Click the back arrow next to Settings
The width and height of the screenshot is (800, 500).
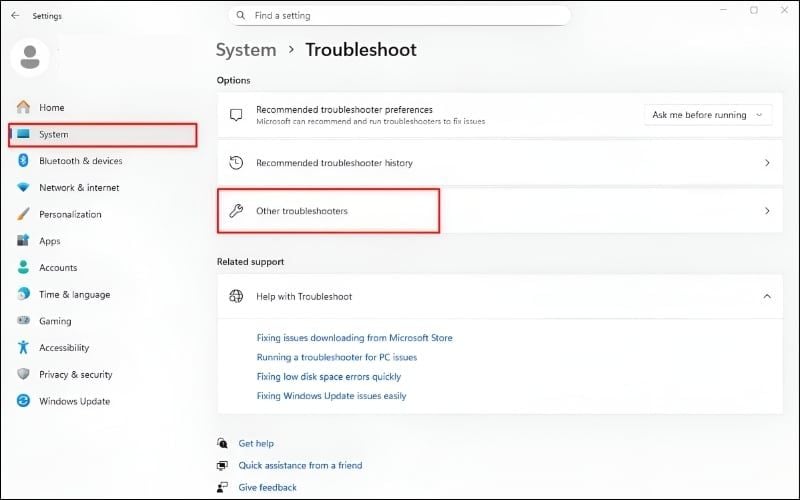click(15, 16)
